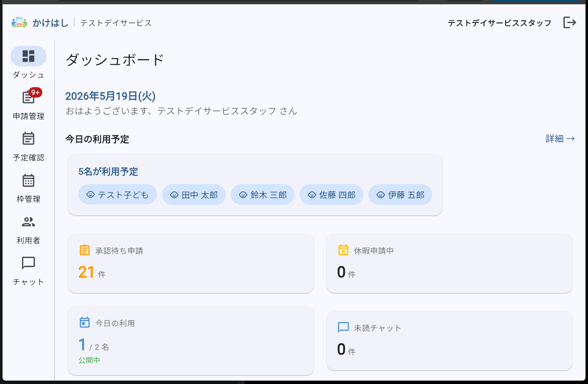588x384 pixels.
Task: Open the 休暇申請中 0件 card
Action: 450,263
